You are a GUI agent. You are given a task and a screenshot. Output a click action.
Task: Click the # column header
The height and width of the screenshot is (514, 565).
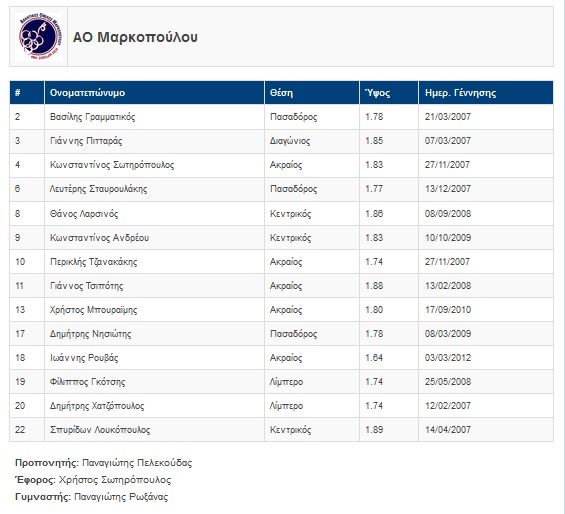coord(27,93)
